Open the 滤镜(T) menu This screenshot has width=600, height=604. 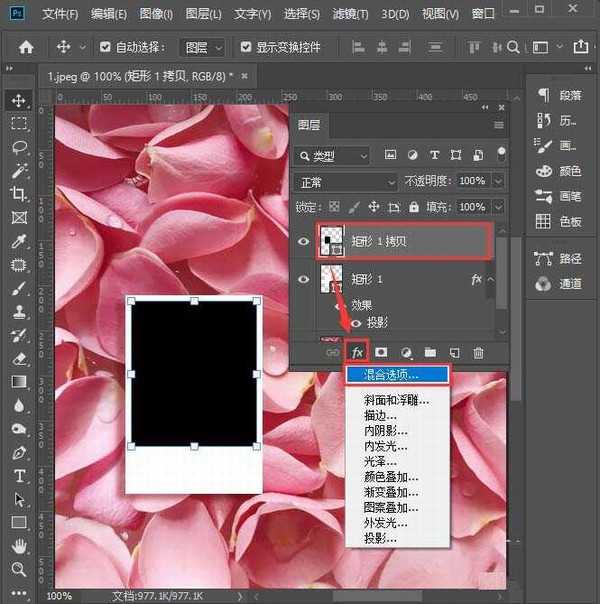(x=352, y=14)
